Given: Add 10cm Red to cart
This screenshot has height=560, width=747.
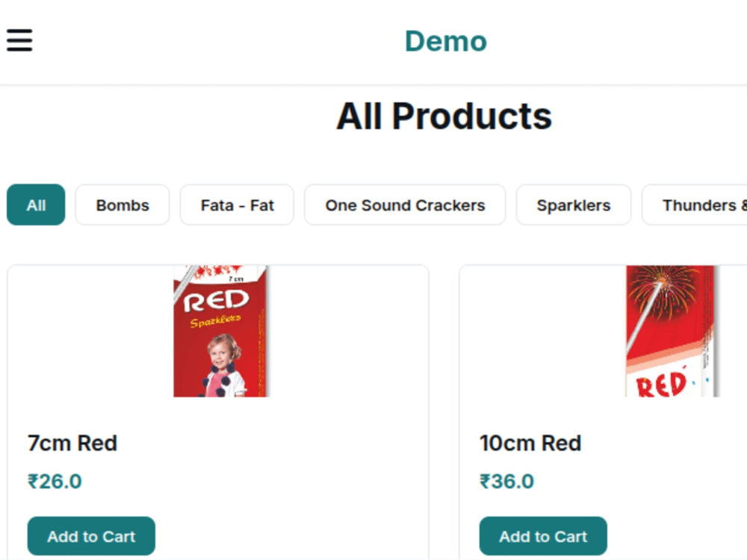Looking at the screenshot, I should [x=543, y=536].
